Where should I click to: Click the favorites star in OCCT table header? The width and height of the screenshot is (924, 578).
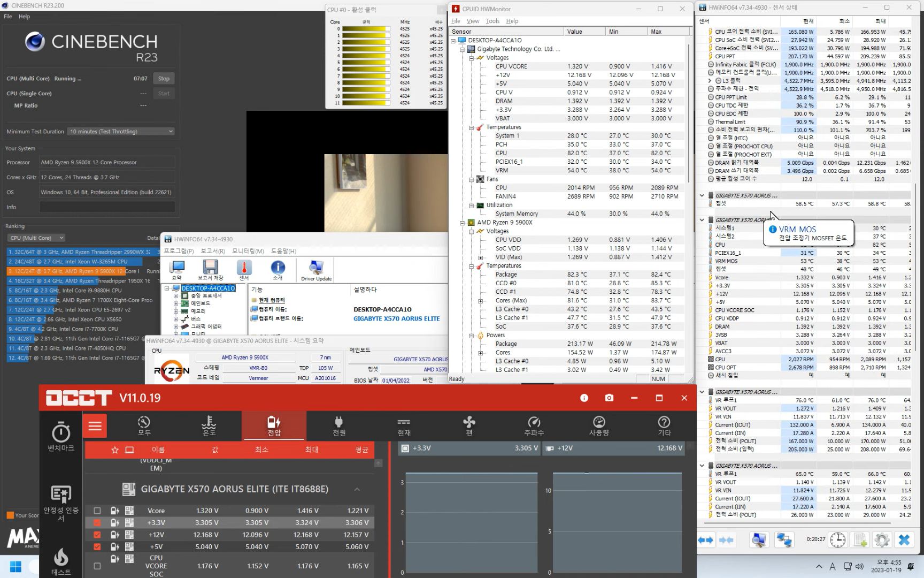click(x=115, y=450)
